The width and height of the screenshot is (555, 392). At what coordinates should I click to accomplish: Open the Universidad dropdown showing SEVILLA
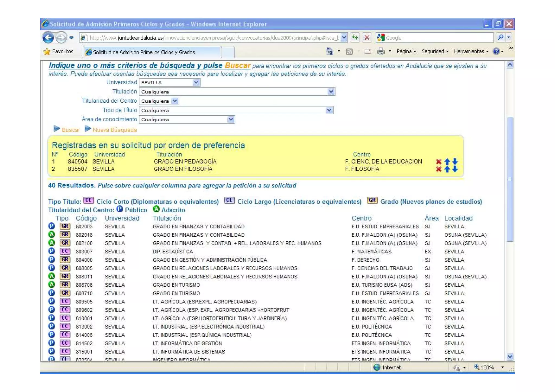pyautogui.click(x=196, y=82)
